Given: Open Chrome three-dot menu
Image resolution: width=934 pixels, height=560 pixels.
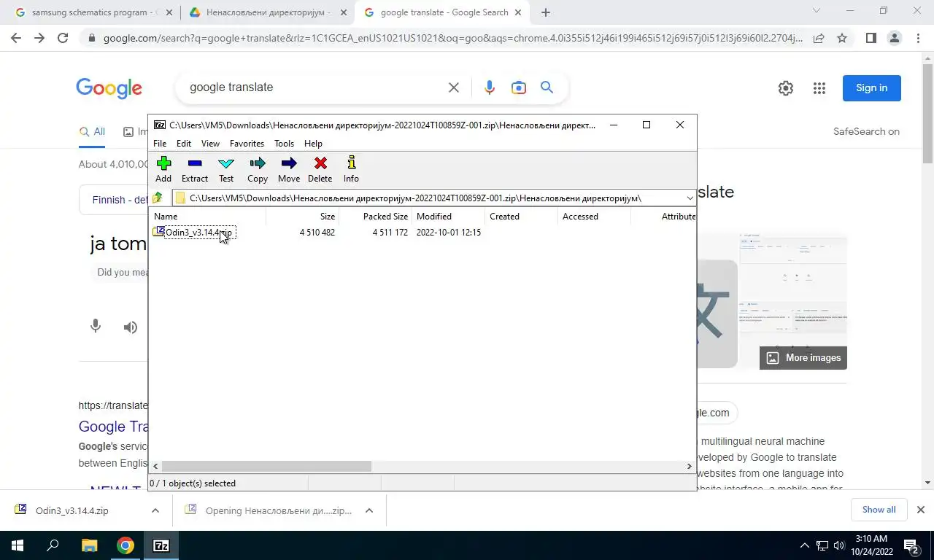Looking at the screenshot, I should (918, 38).
